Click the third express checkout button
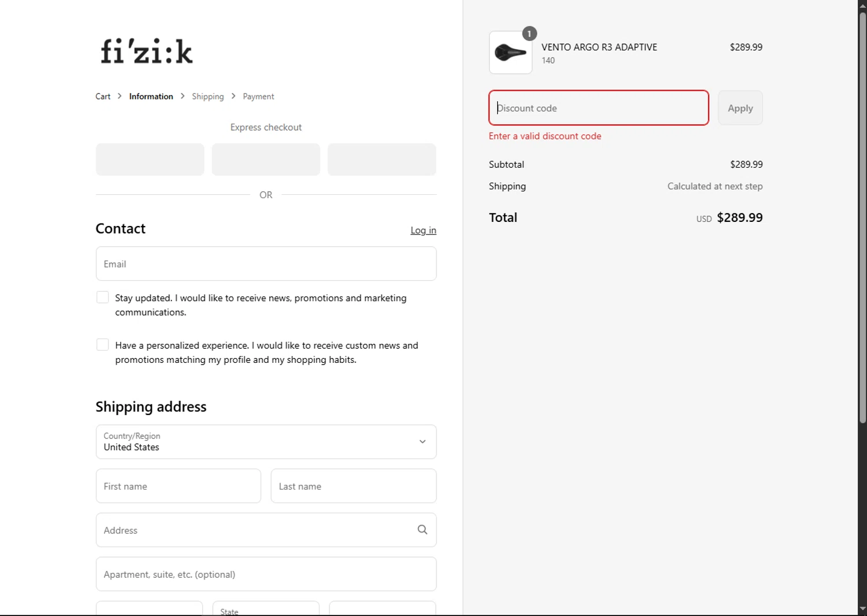 pyautogui.click(x=382, y=159)
